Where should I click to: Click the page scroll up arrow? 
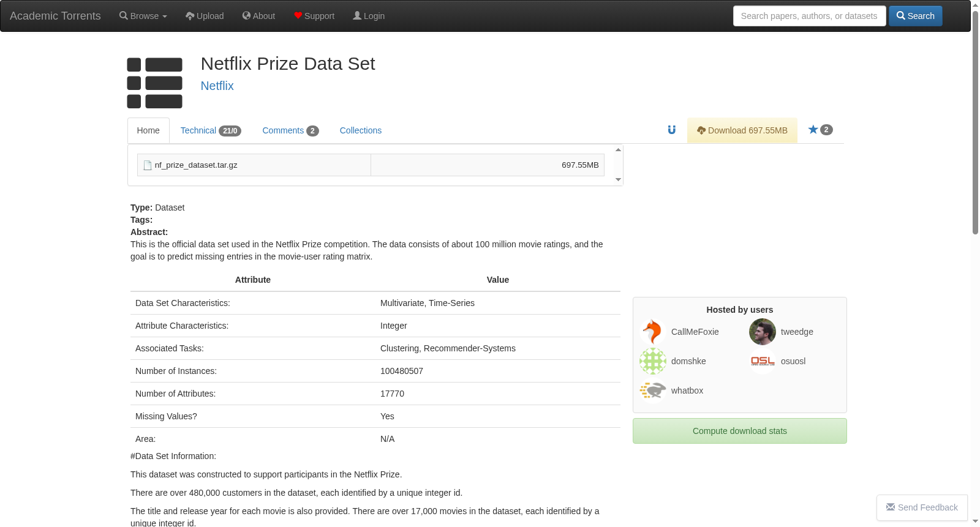pos(975,5)
